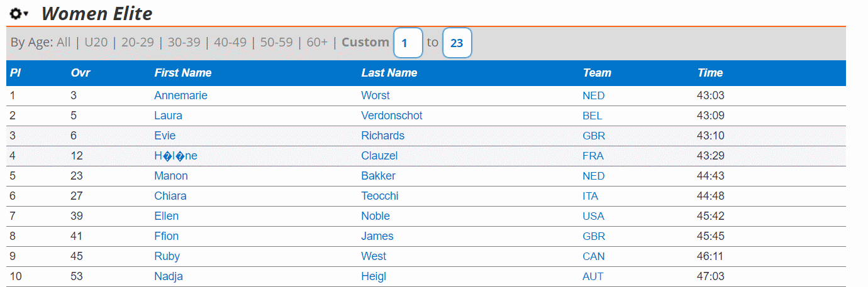
Task: Sort table by First Name header
Action: tap(183, 73)
